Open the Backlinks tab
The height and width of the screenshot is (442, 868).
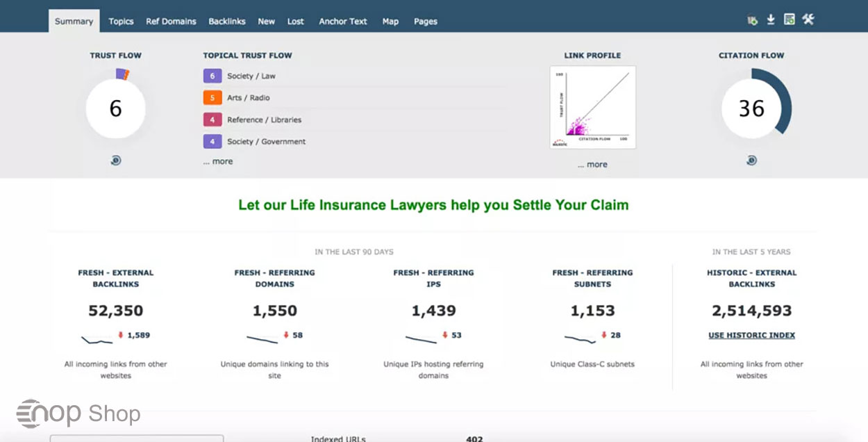[x=227, y=22]
